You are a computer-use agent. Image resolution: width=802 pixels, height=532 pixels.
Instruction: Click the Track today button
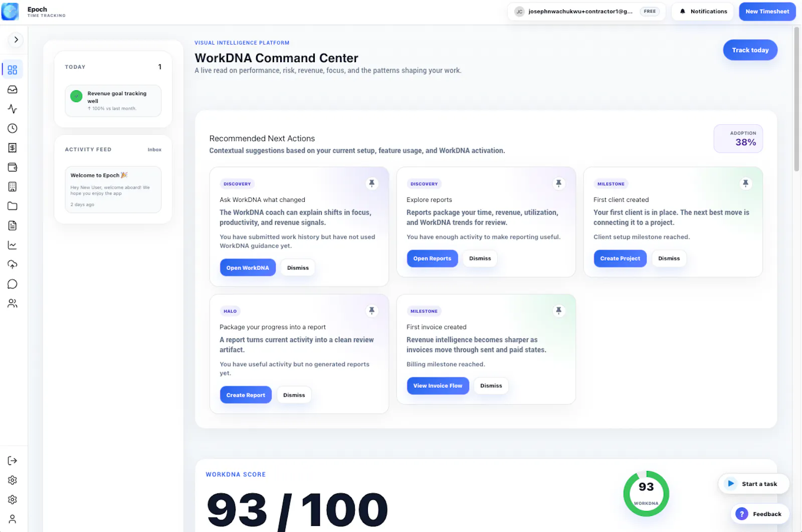pos(750,50)
